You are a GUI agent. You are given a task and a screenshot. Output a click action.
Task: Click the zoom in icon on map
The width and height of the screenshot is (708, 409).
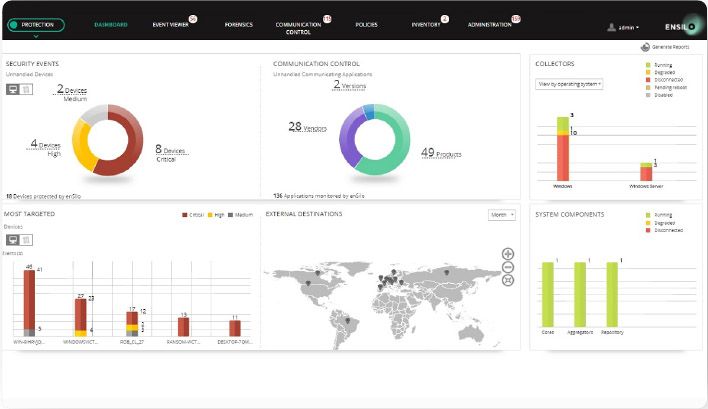tap(508, 254)
